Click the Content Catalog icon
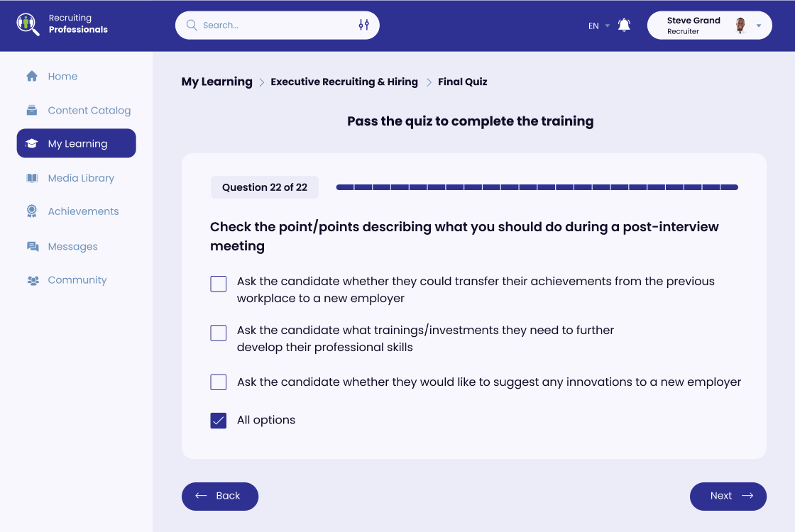The height and width of the screenshot is (532, 795). pyautogui.click(x=32, y=111)
